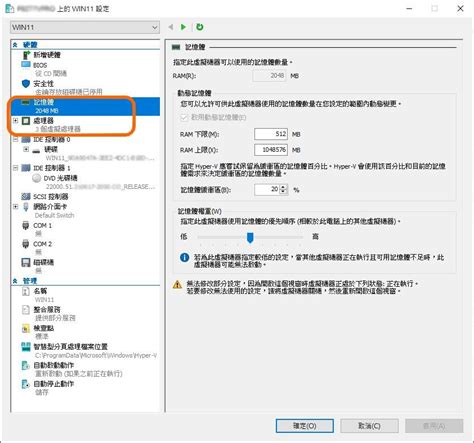Screen dimensions: 474x443
Task: Decrease memory buffer percentage with down arrow
Action: point(283,192)
